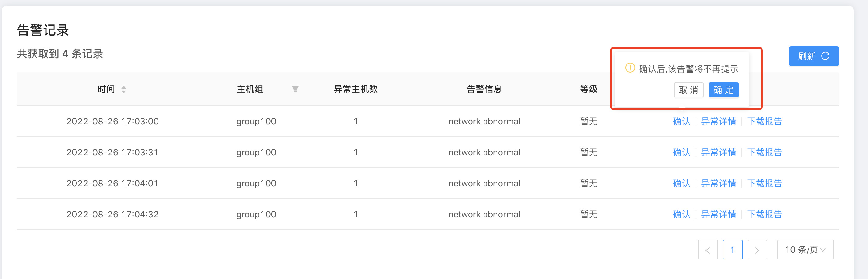Click the refresh icon on 刷新 button
The height and width of the screenshot is (279, 868).
[x=825, y=56]
